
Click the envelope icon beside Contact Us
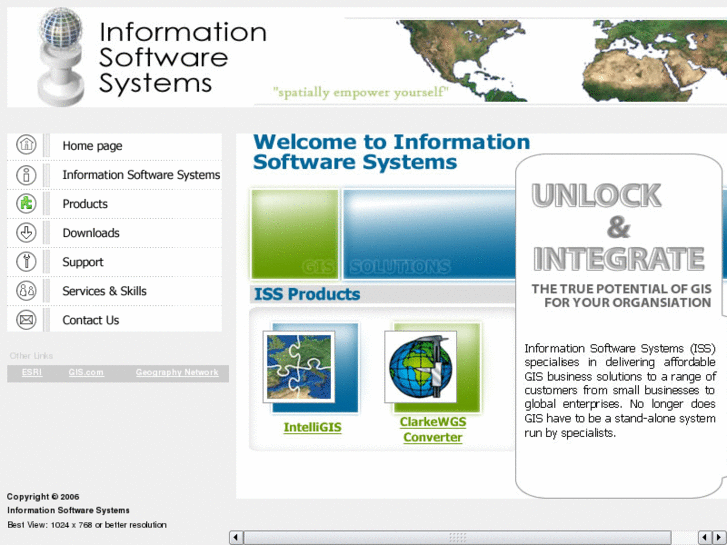26,320
